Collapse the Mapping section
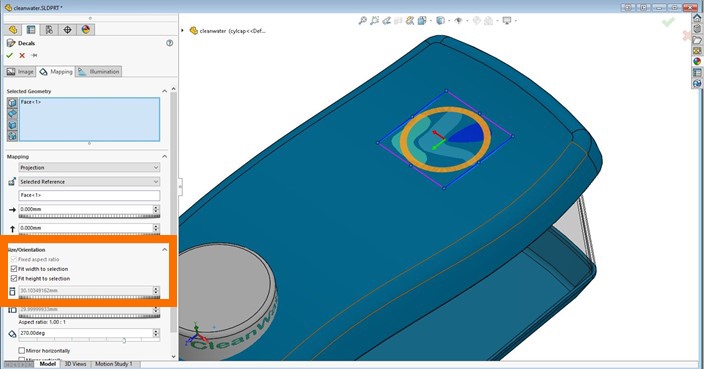The width and height of the screenshot is (704, 369). [x=164, y=157]
